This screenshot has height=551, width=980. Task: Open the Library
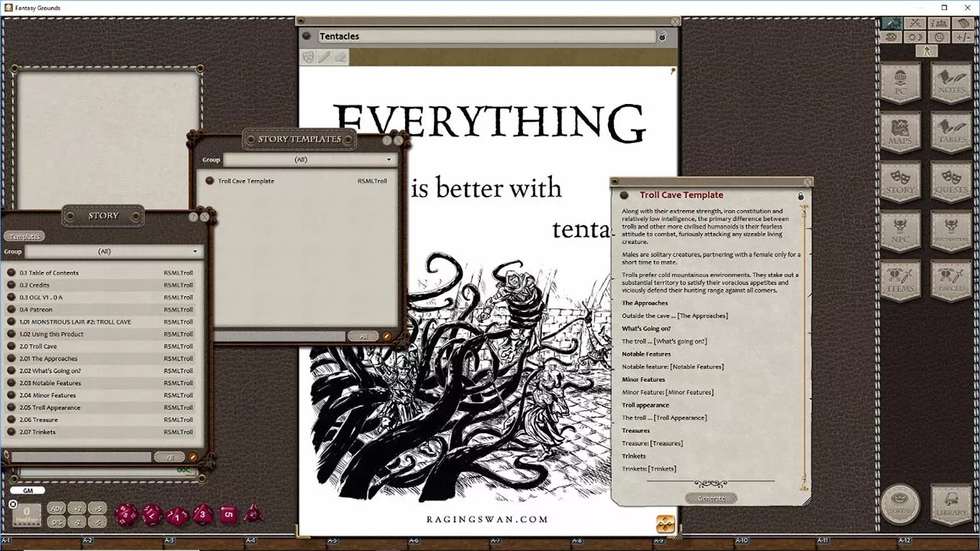pyautogui.click(x=951, y=504)
